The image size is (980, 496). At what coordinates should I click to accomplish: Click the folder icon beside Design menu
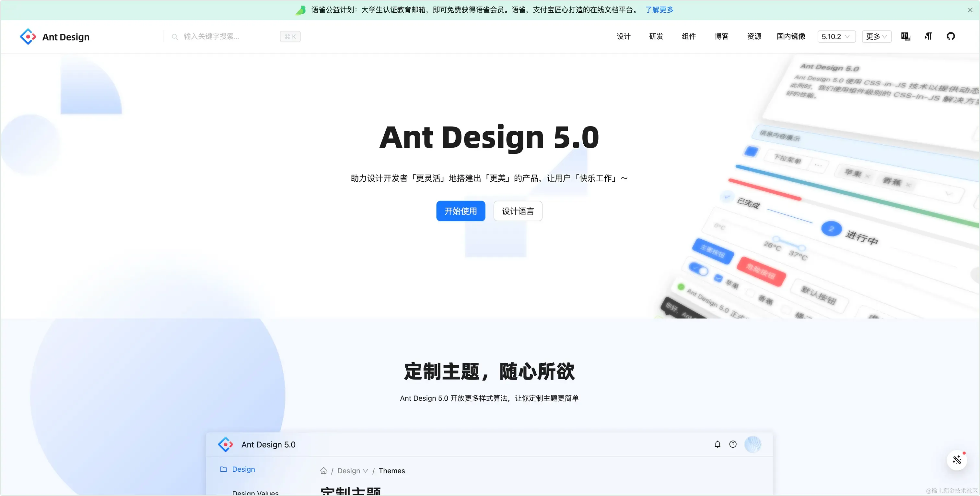point(223,469)
